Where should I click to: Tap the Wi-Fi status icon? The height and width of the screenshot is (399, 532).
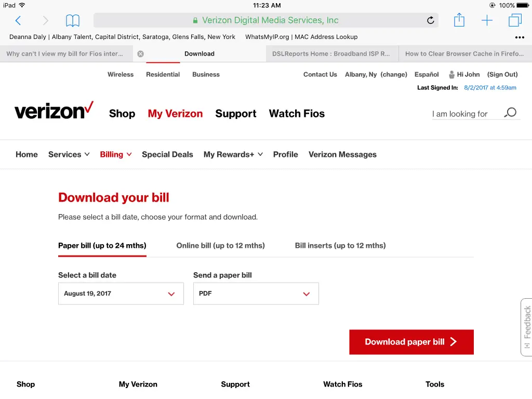21,5
